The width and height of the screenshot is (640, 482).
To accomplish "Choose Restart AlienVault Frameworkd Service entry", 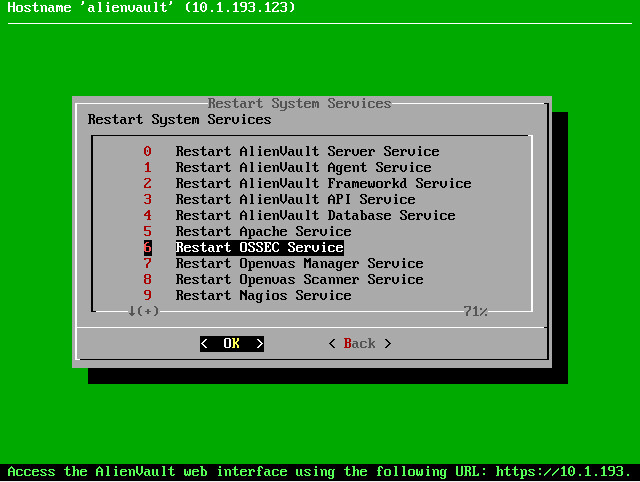I will pos(323,183).
